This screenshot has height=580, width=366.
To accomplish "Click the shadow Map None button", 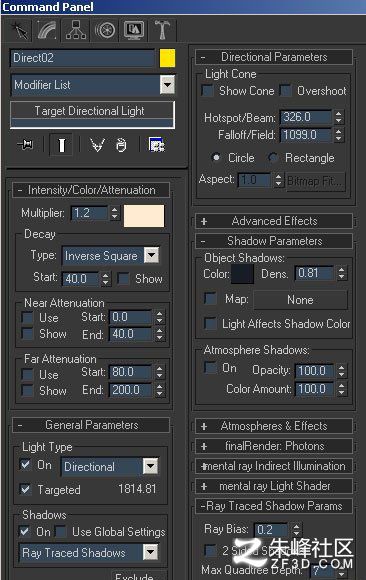I will coord(300,300).
